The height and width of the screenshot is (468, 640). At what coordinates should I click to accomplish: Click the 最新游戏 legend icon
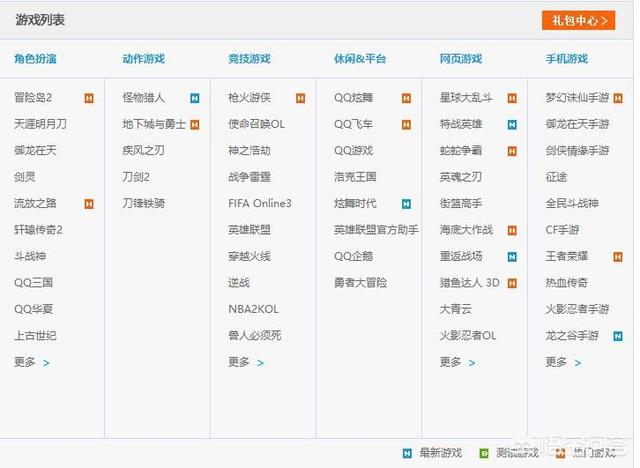[407, 453]
